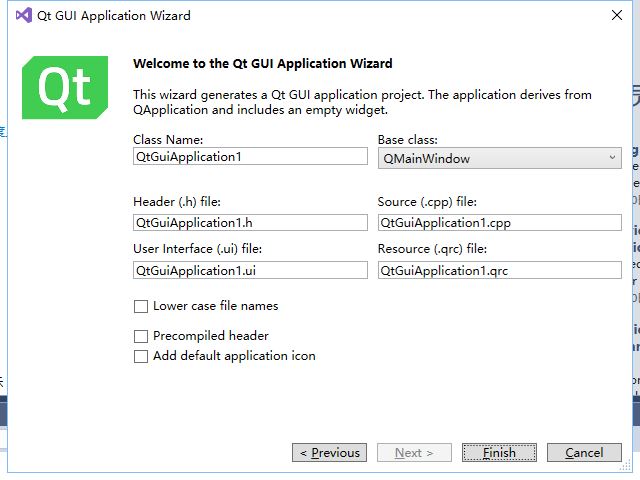
Task: Focus the Header (.h) file field
Action: coord(250,222)
